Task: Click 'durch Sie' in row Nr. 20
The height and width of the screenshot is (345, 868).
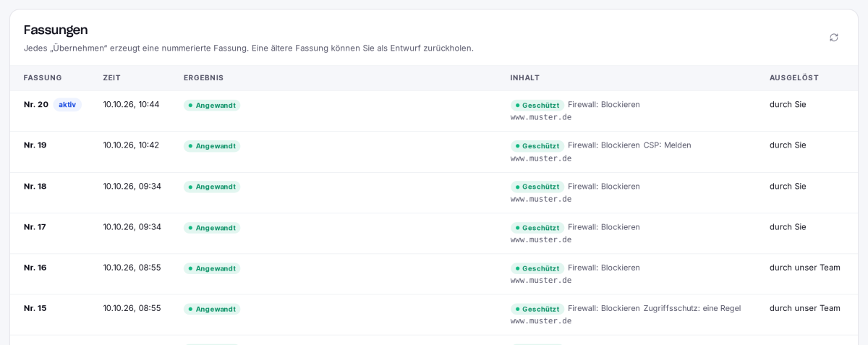Action: pyautogui.click(x=788, y=104)
